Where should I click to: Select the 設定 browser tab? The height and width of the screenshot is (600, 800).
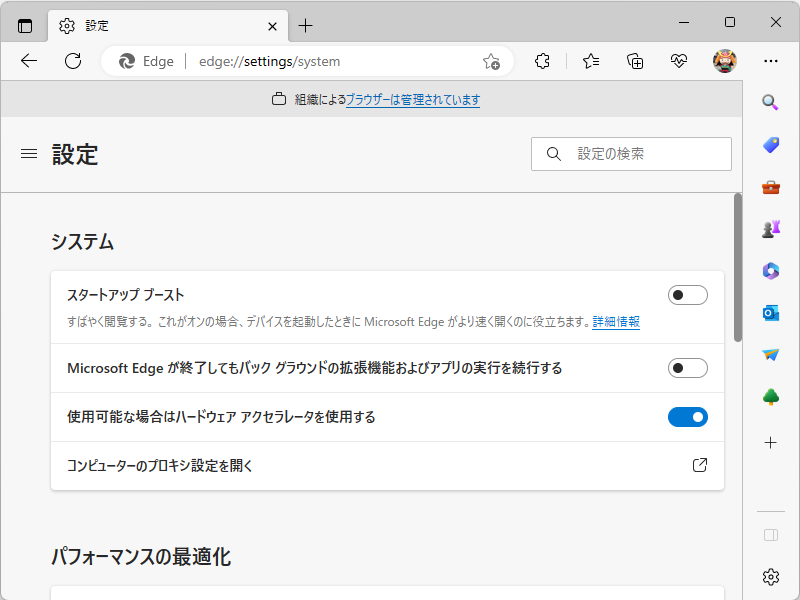point(150,26)
